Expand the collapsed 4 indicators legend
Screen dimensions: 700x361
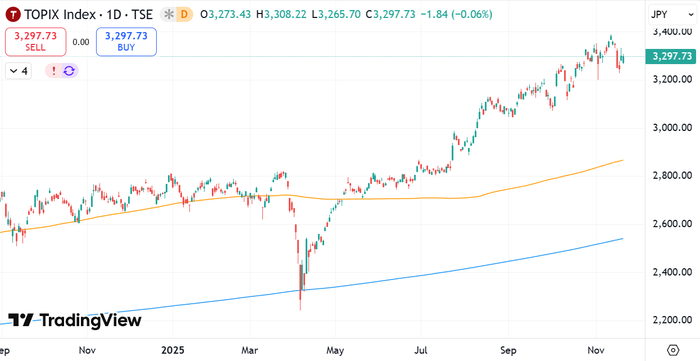point(18,71)
